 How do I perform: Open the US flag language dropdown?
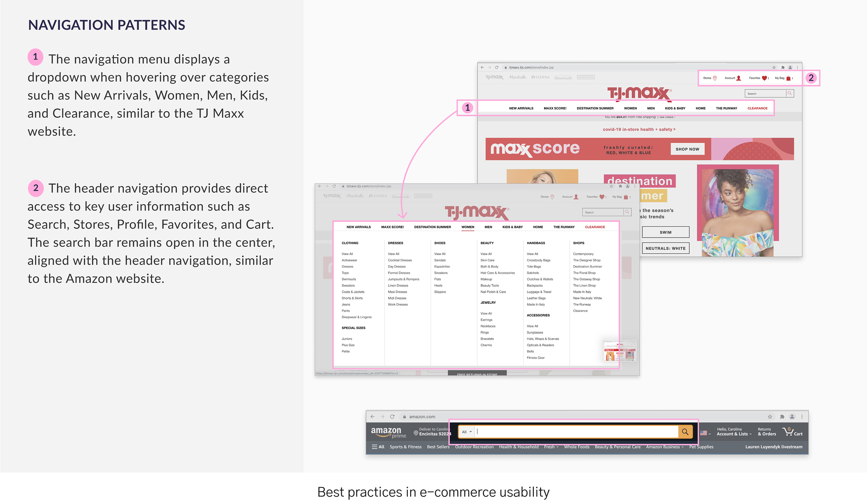click(705, 433)
